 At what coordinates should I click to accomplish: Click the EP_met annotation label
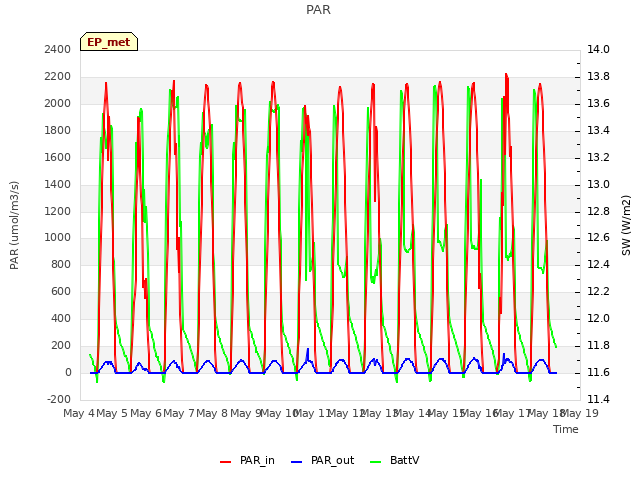click(x=109, y=42)
